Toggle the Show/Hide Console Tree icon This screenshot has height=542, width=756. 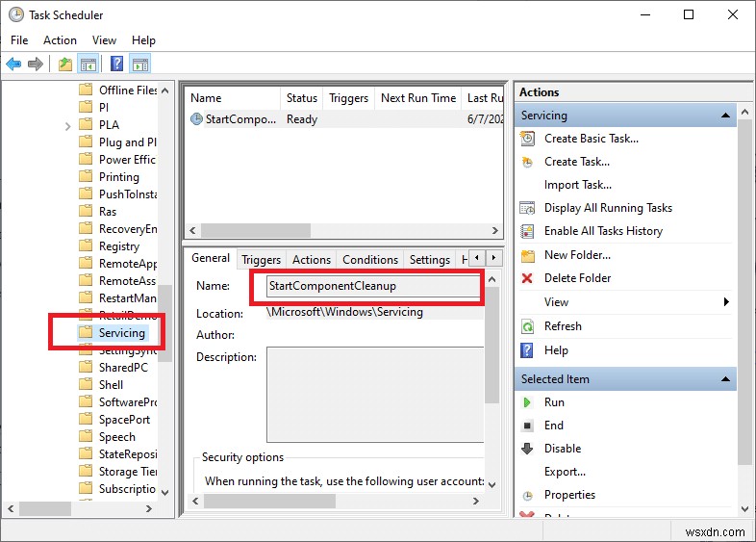(x=88, y=64)
